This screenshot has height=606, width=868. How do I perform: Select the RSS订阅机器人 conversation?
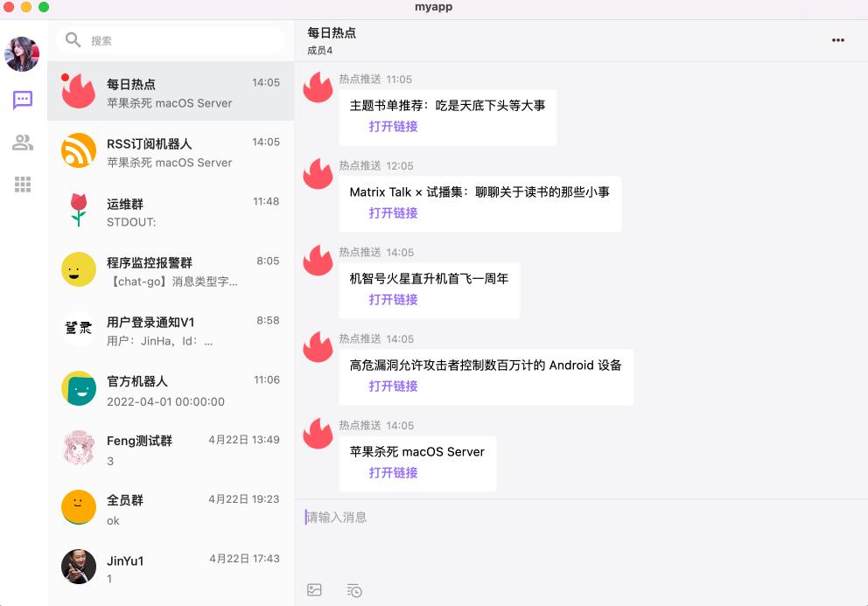click(171, 150)
